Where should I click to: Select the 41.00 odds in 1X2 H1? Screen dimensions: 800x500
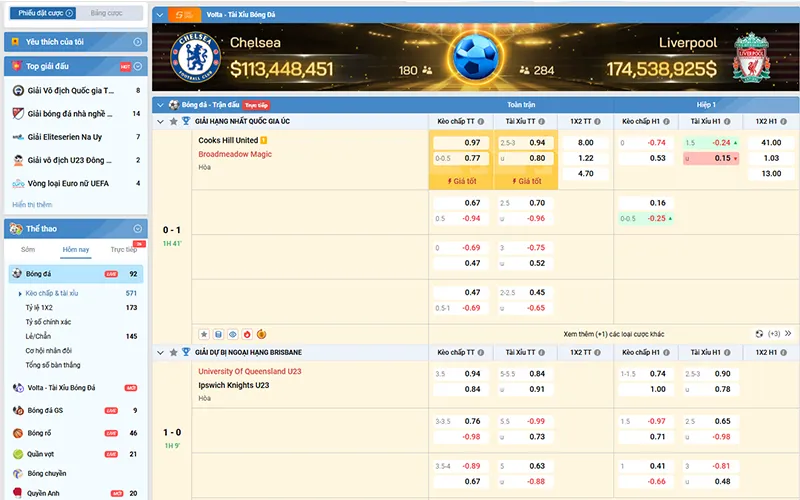[x=771, y=143]
